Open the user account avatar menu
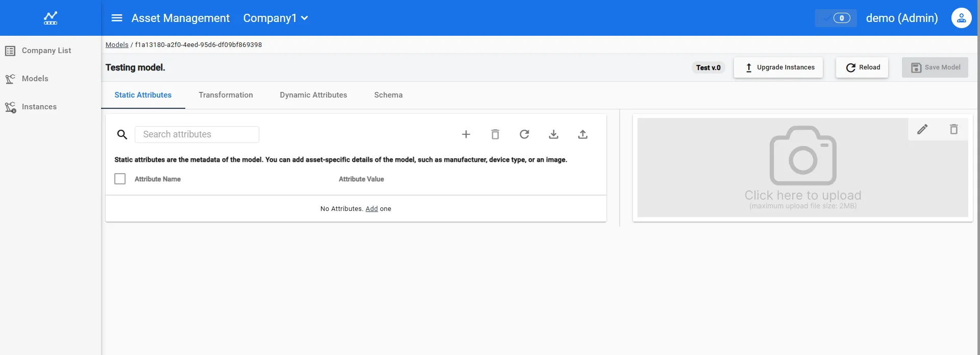Image resolution: width=980 pixels, height=355 pixels. click(961, 18)
